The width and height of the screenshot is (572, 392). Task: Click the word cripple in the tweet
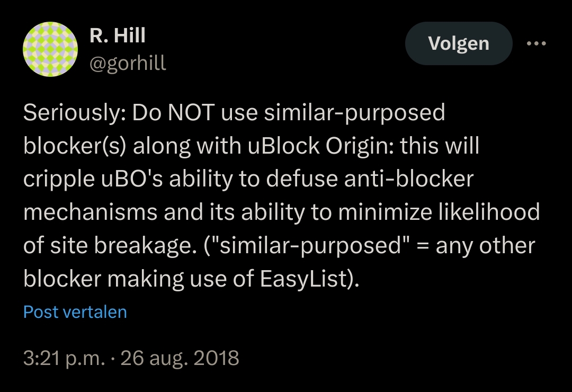[x=59, y=180]
